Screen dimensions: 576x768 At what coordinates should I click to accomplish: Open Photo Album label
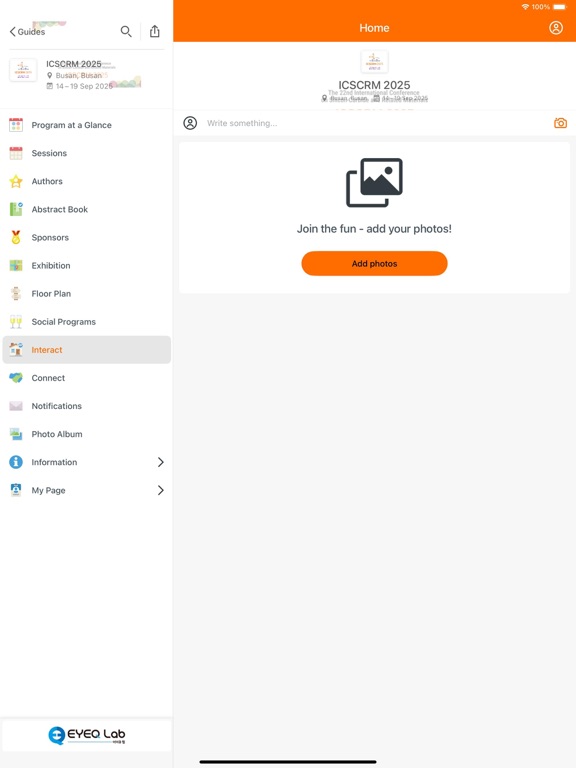(57, 434)
